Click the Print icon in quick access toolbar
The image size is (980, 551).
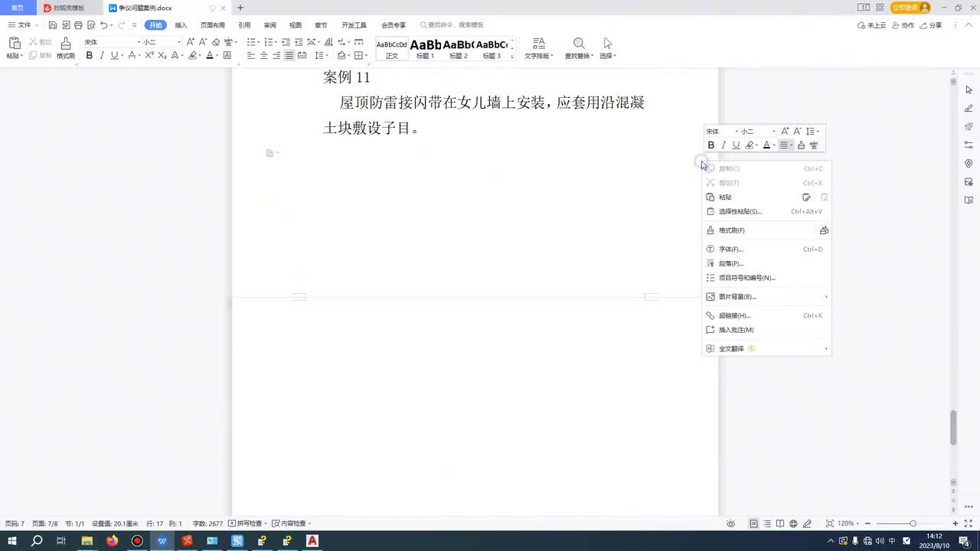78,25
